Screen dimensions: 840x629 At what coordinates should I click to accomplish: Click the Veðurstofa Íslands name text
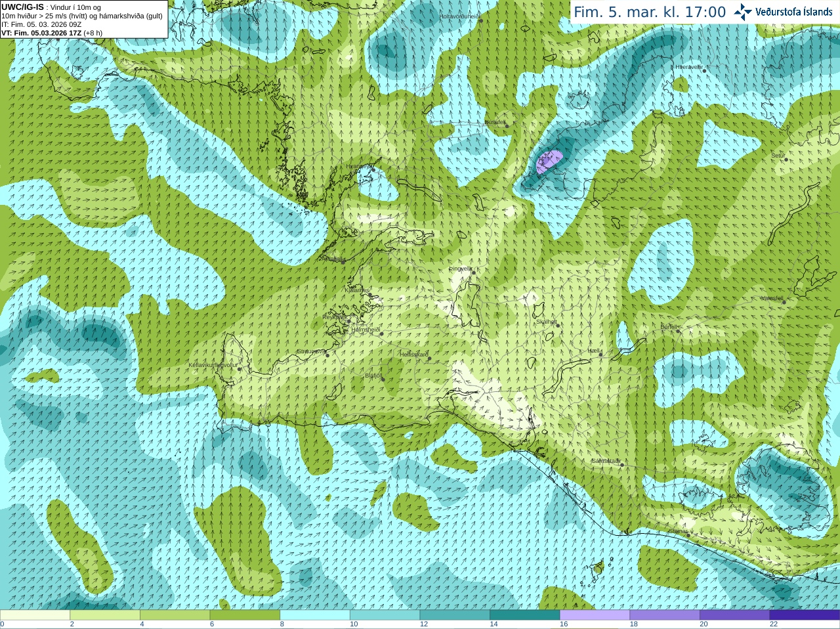tap(794, 12)
